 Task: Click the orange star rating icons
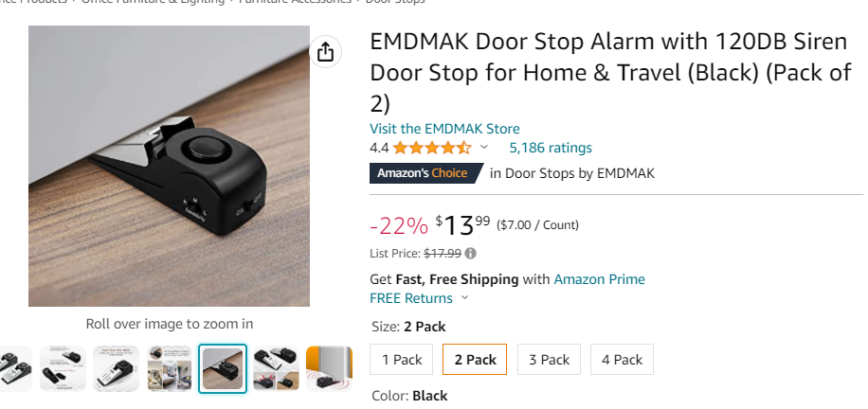coord(432,148)
